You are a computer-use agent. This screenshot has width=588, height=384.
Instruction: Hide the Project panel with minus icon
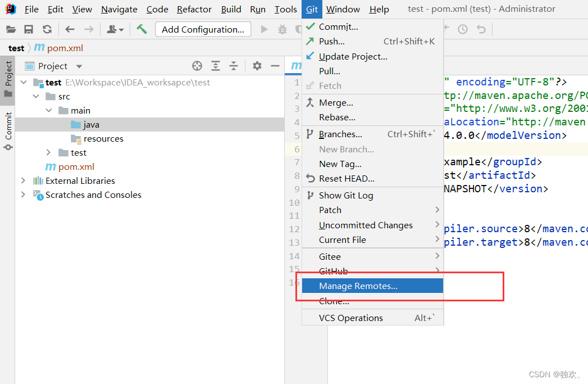point(275,66)
